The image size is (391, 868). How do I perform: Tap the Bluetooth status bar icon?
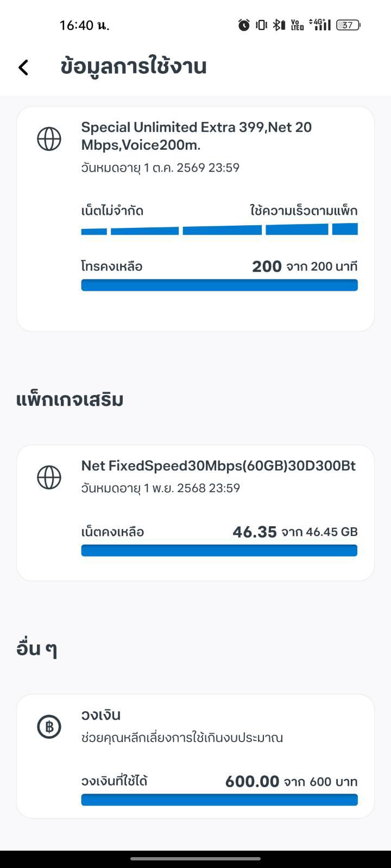coord(279,25)
